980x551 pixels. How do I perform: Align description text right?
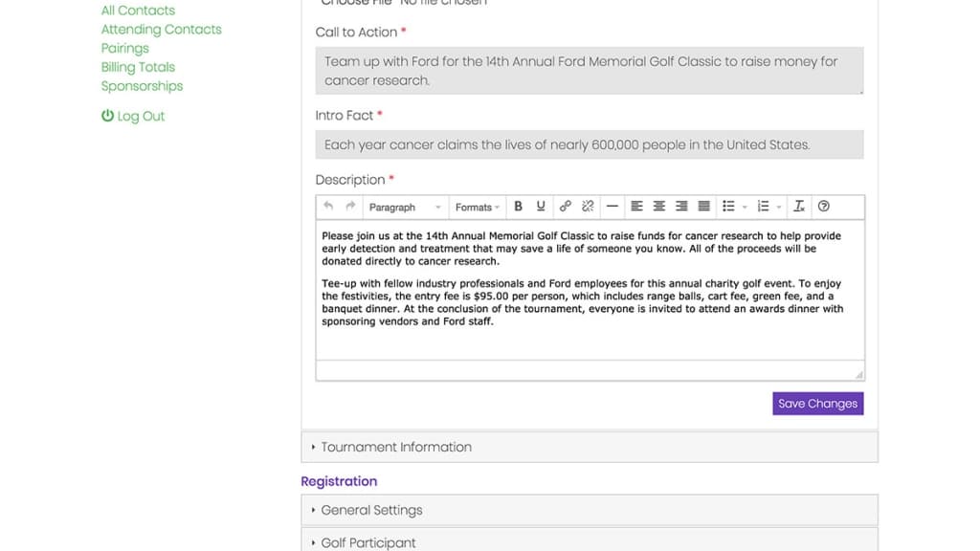(x=681, y=207)
